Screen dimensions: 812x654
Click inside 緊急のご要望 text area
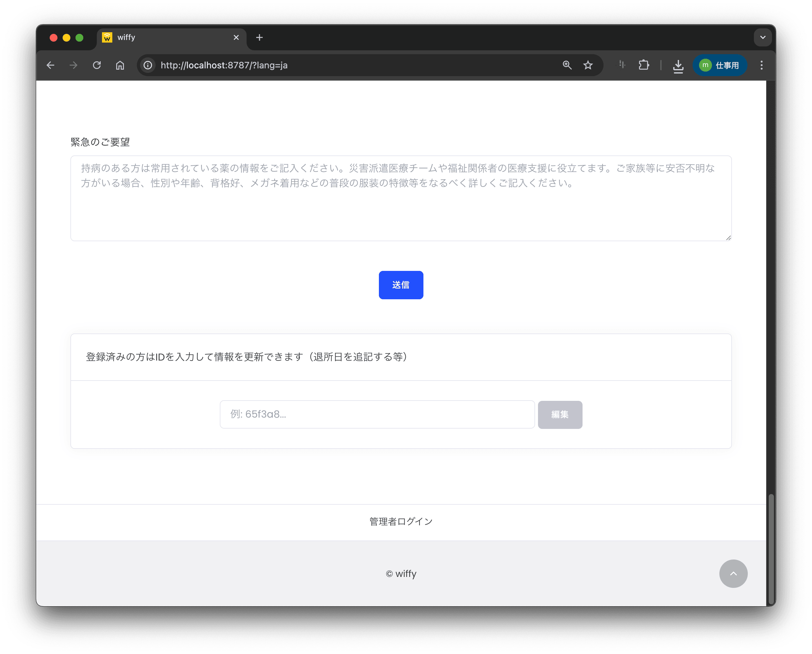(401, 211)
